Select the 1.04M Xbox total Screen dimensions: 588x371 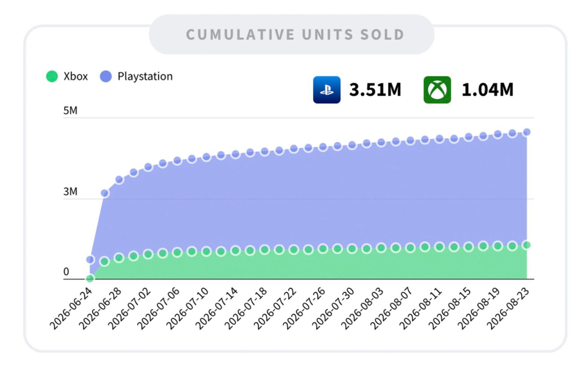tap(487, 90)
